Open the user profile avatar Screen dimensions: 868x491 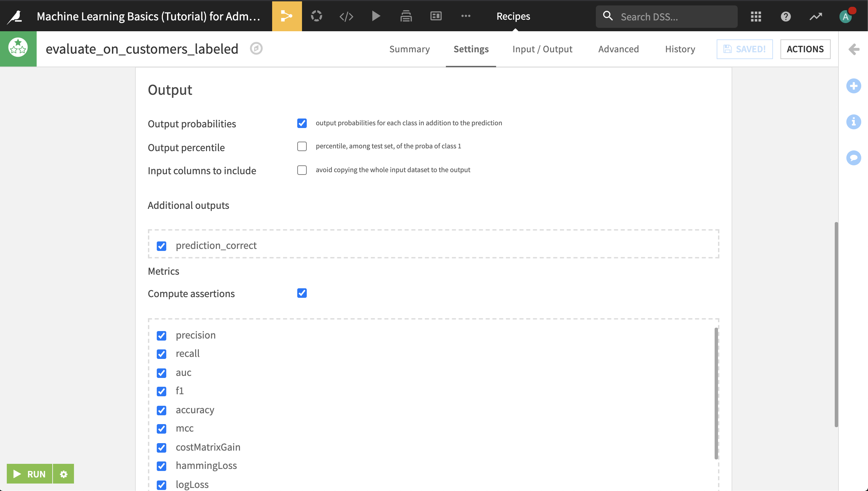pyautogui.click(x=846, y=16)
